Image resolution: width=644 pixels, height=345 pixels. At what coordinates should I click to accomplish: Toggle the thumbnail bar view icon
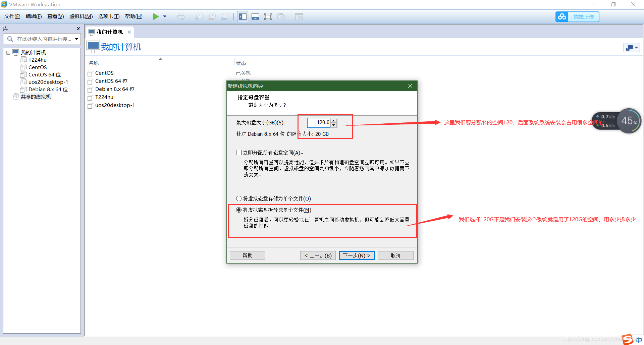(256, 16)
